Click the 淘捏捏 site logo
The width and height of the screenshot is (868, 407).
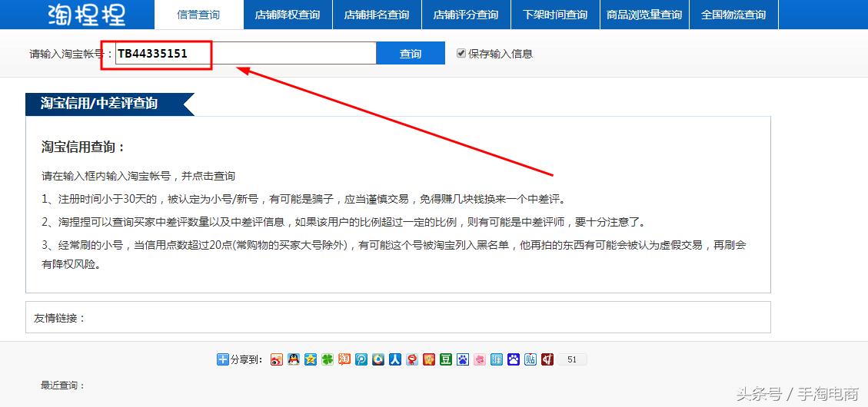[86, 15]
